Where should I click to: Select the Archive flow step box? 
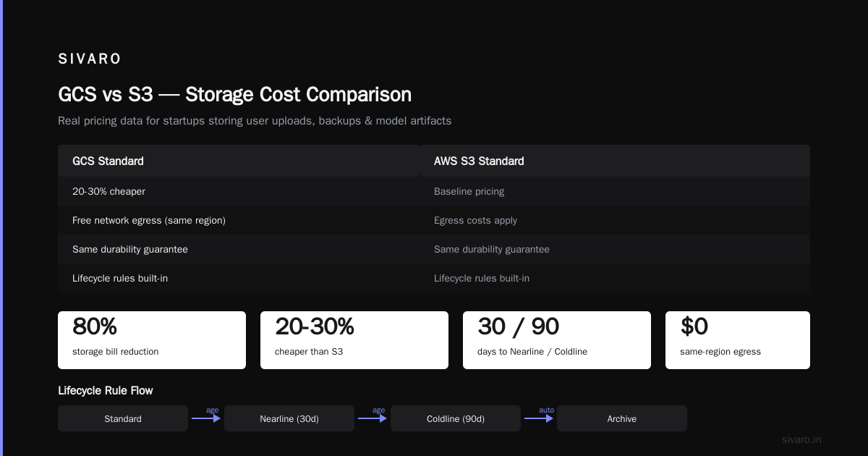point(622,418)
